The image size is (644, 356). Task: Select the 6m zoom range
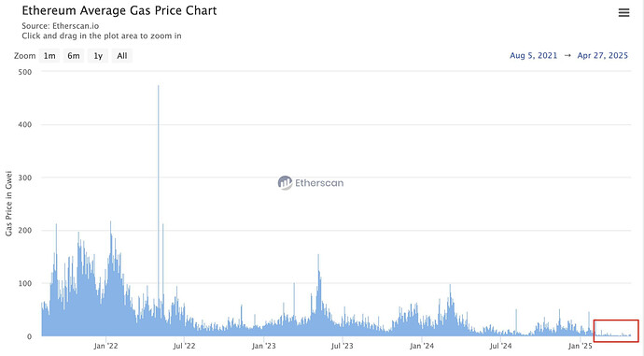click(74, 56)
